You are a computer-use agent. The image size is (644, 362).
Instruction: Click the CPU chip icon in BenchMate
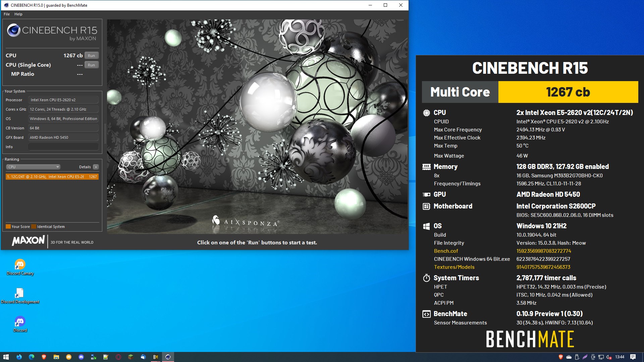[x=426, y=113]
